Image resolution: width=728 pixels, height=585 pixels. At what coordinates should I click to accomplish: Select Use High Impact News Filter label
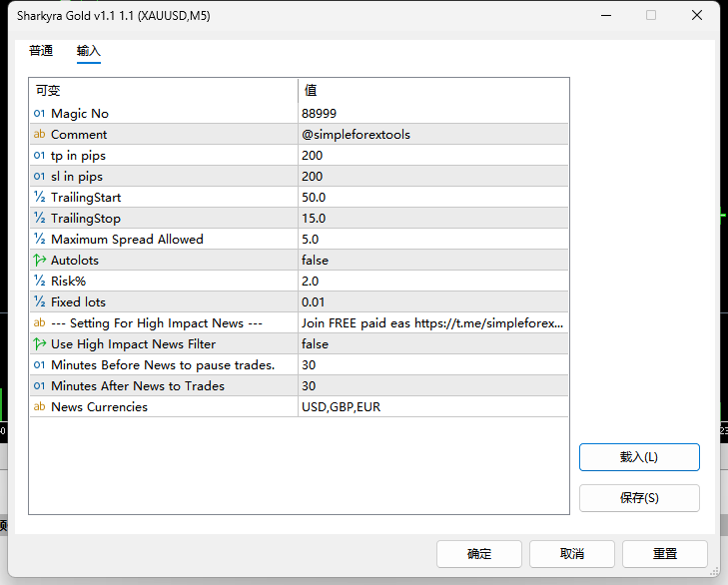[134, 344]
